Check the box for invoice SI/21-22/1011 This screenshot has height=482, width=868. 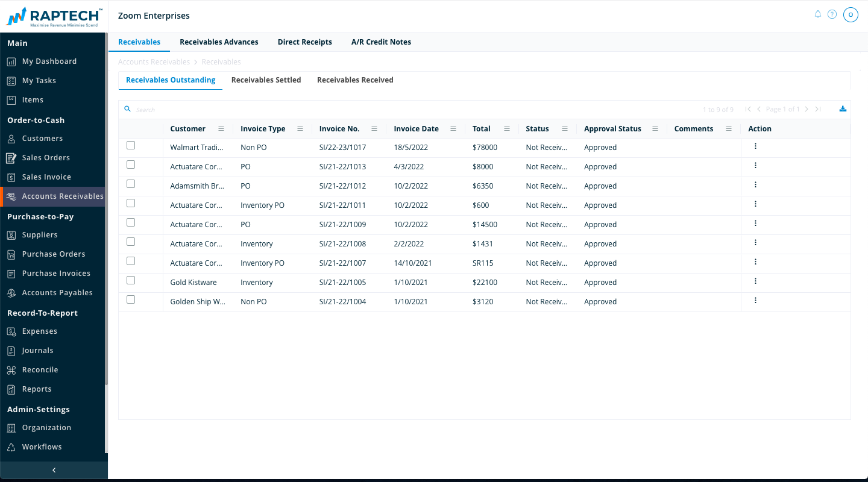pos(131,203)
